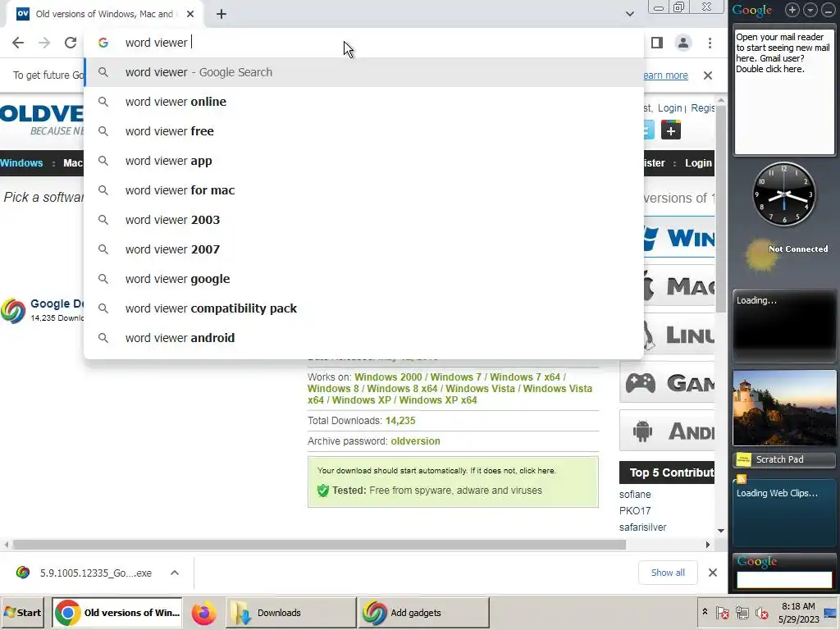Open the Login link in page header

point(669,108)
